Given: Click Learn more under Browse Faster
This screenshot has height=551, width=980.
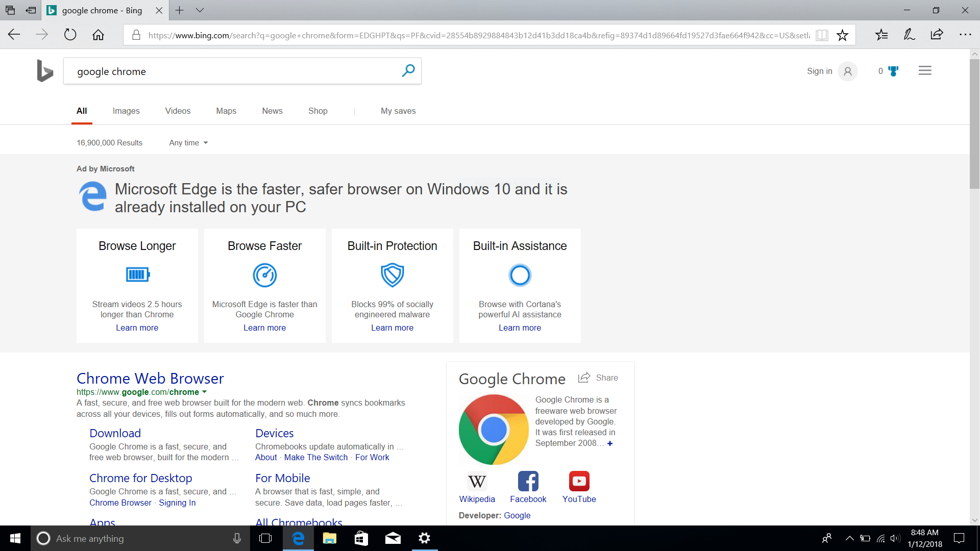Looking at the screenshot, I should (264, 328).
